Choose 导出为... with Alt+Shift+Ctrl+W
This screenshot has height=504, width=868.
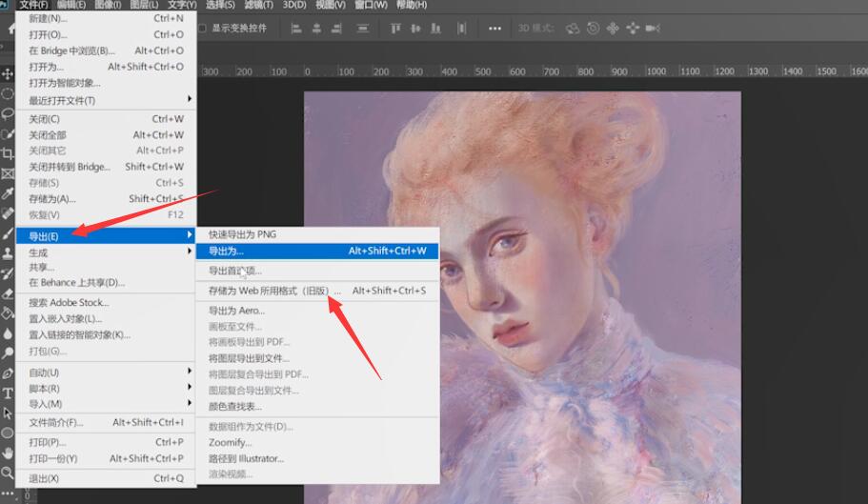pyautogui.click(x=317, y=252)
